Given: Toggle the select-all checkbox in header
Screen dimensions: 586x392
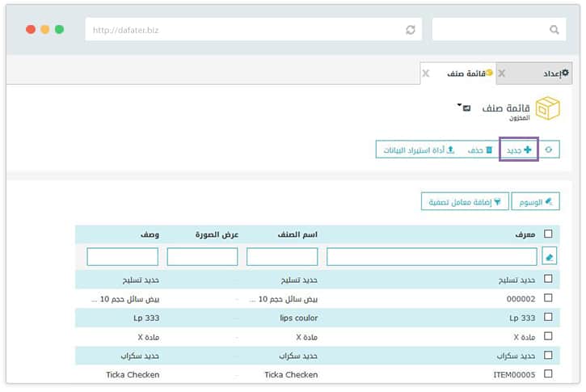Looking at the screenshot, I should [x=549, y=234].
